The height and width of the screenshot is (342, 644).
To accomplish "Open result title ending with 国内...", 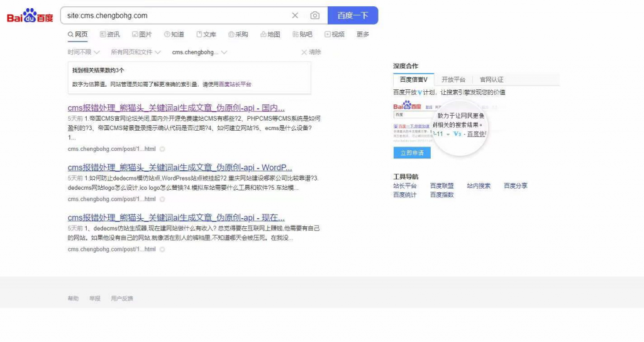I will [x=176, y=108].
